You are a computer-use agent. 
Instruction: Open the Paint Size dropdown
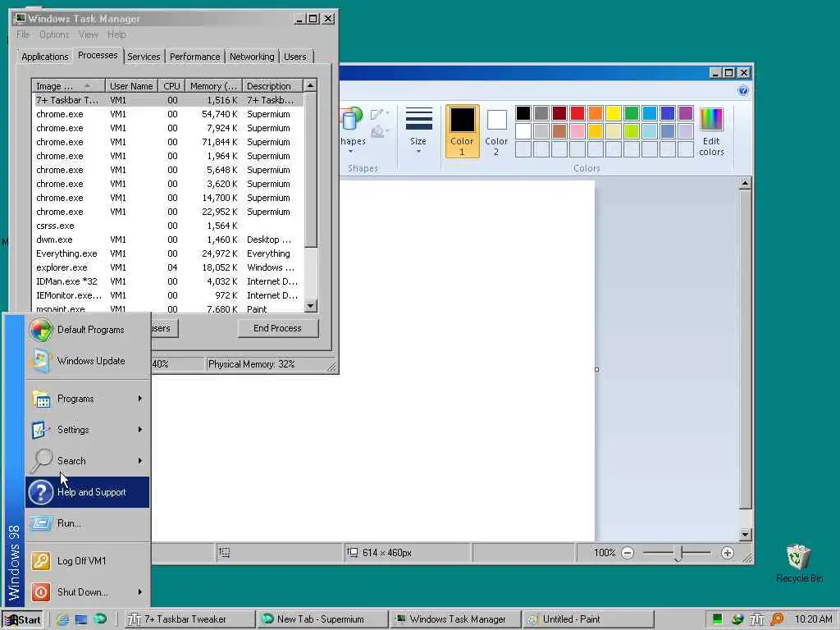coord(418,131)
